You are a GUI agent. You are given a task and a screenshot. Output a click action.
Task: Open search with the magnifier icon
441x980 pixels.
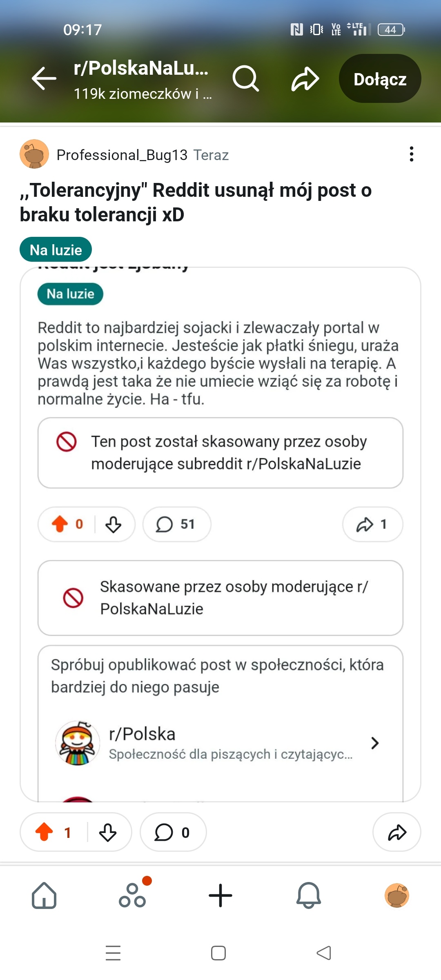click(245, 78)
